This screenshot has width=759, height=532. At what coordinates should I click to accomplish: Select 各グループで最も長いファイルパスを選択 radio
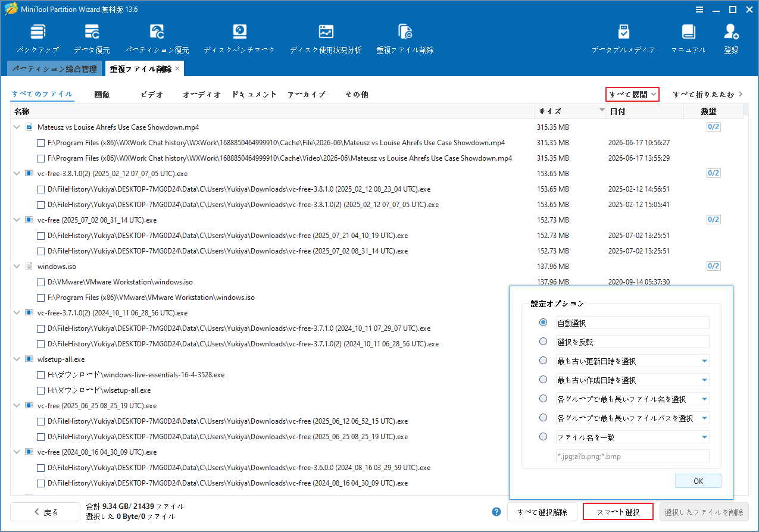click(543, 417)
